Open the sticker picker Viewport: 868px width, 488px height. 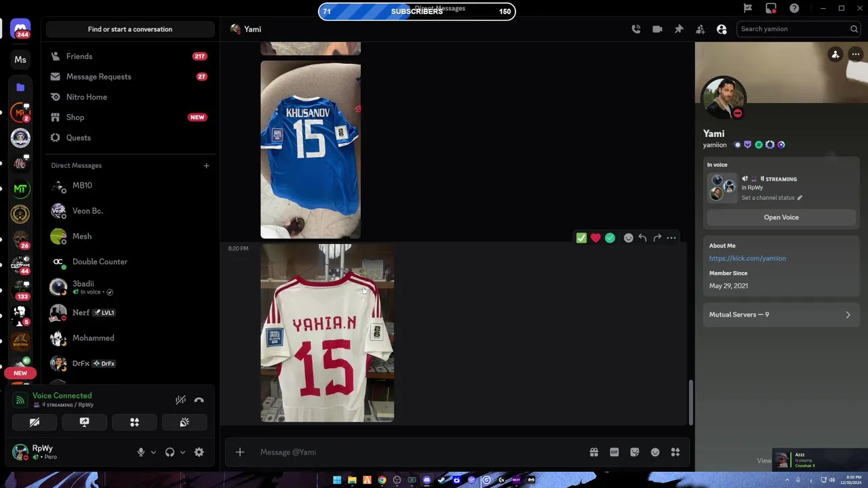click(x=635, y=452)
